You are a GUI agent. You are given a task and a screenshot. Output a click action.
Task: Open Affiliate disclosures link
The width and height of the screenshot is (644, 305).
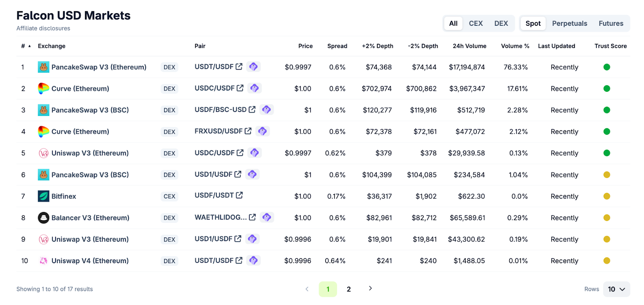[43, 28]
